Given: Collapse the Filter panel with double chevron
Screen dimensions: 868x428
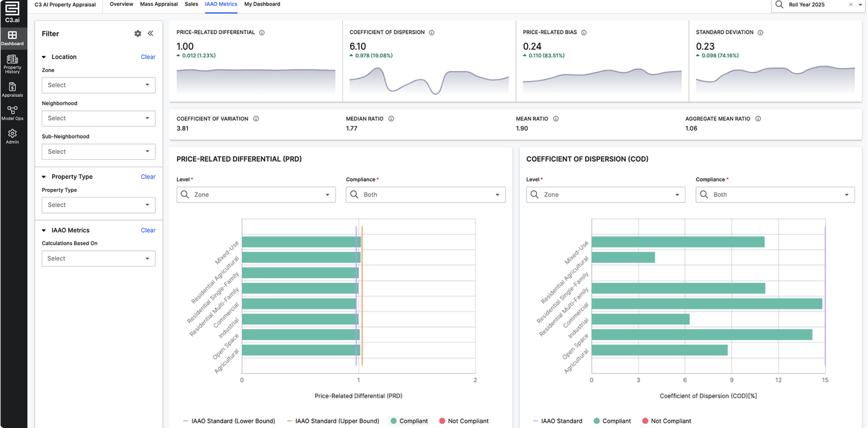Looking at the screenshot, I should [x=151, y=34].
